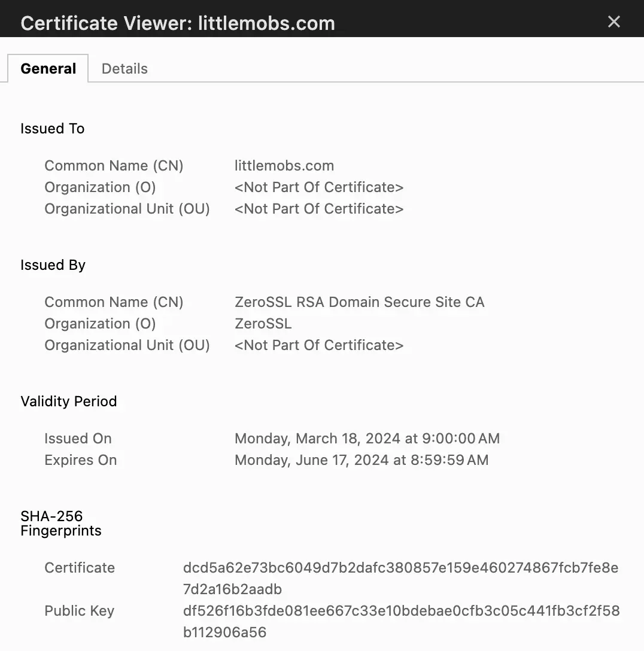Click the Common Name (CN) label under Issued To
Image resolution: width=644 pixels, height=651 pixels.
pos(114,165)
